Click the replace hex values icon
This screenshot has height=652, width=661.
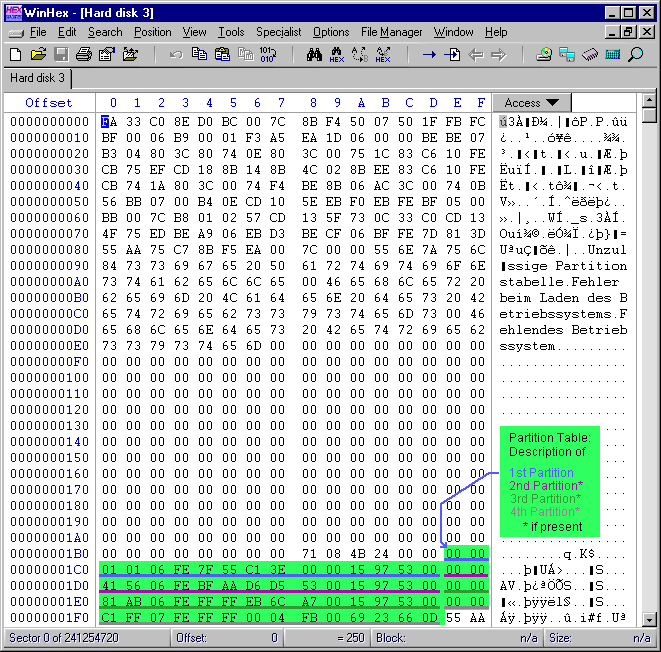383,55
